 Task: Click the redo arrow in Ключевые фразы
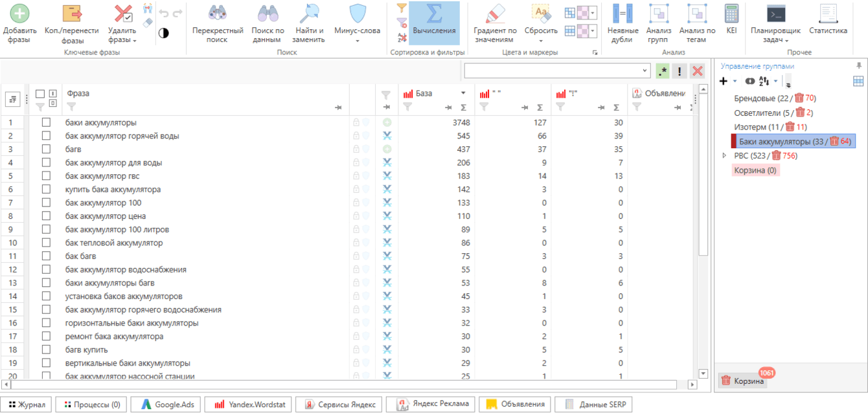click(177, 12)
